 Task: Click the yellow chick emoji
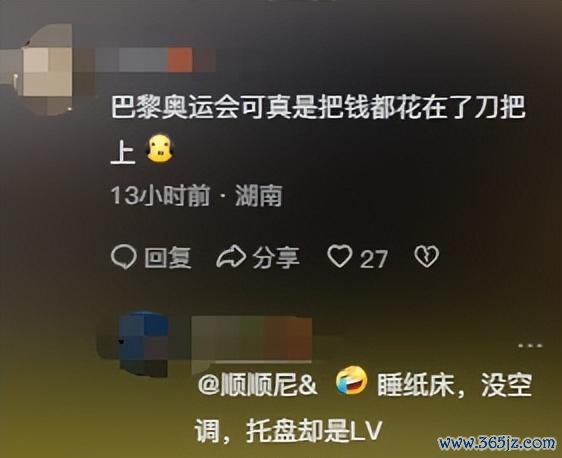(x=160, y=149)
